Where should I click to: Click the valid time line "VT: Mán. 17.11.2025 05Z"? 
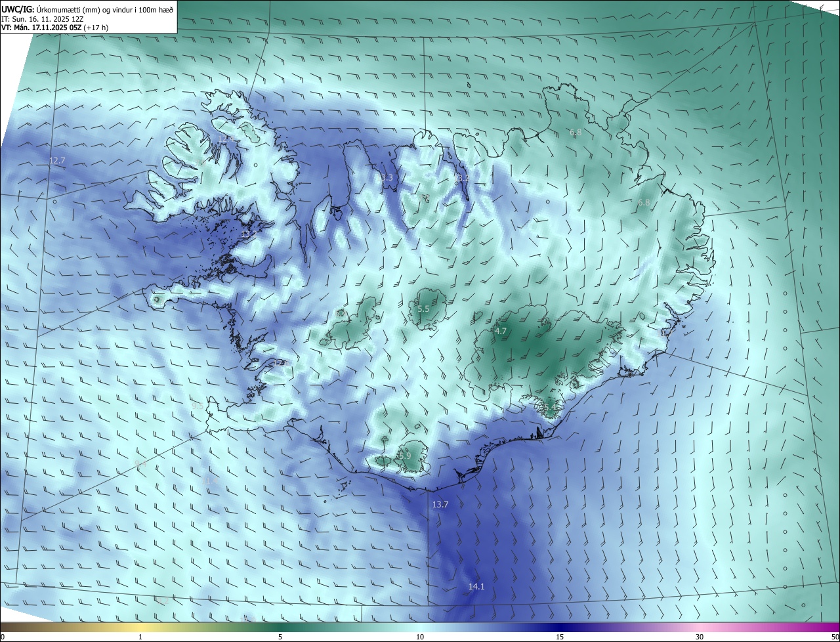pyautogui.click(x=41, y=28)
